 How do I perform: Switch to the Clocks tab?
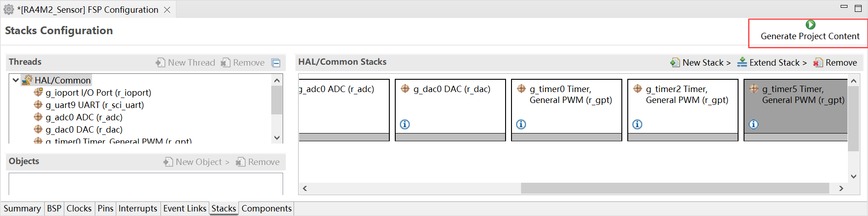79,208
